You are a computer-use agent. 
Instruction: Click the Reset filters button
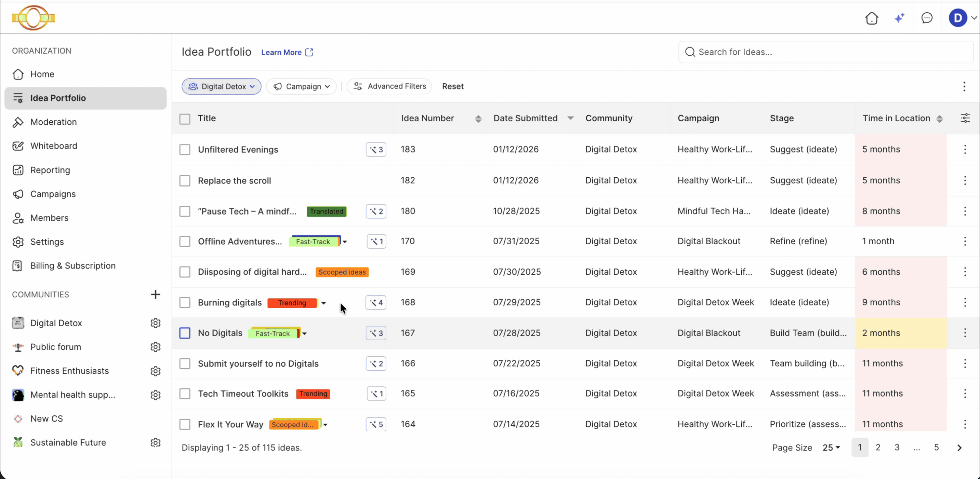pyautogui.click(x=453, y=86)
